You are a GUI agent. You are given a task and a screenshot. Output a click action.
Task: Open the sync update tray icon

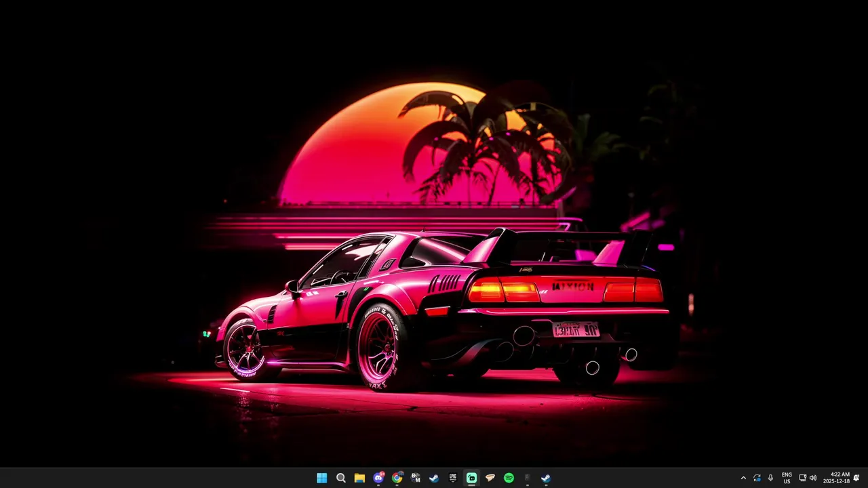[757, 478]
